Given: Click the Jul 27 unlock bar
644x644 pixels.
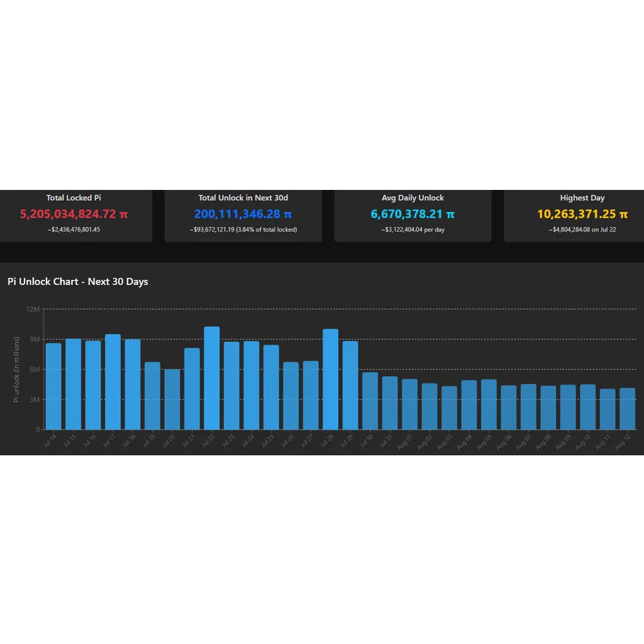Looking at the screenshot, I should (x=311, y=396).
